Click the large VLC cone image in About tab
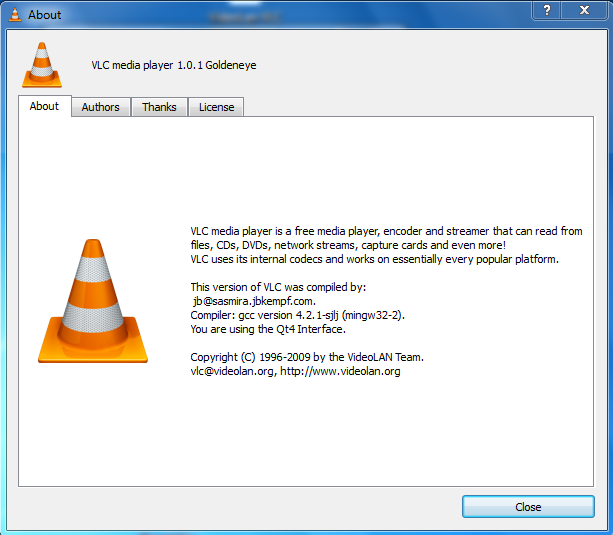The height and width of the screenshot is (535, 613). 93,301
